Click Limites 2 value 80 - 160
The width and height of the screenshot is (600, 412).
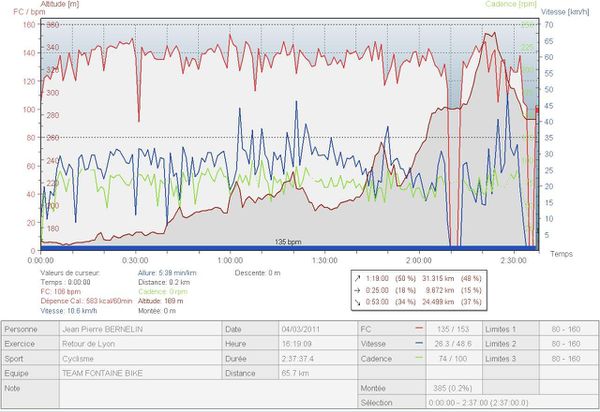tap(566, 344)
